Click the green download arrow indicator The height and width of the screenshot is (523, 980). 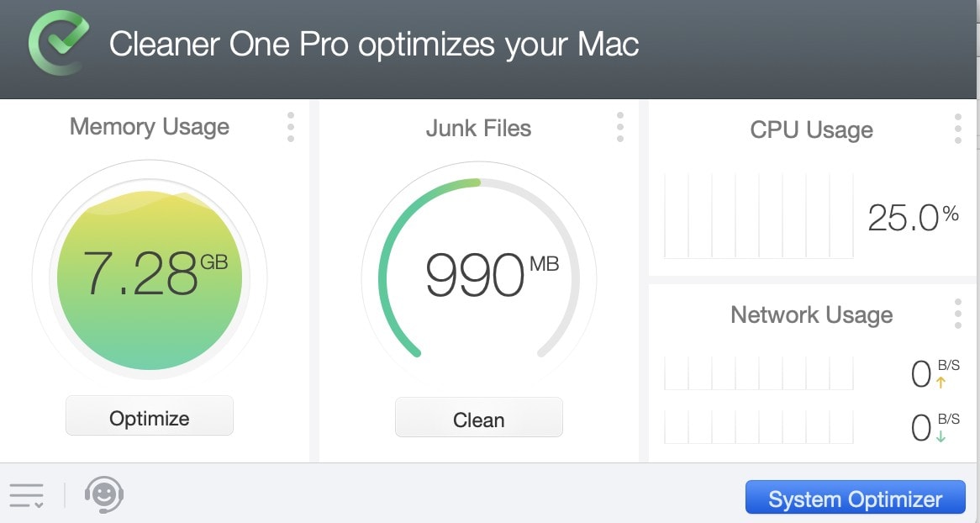[x=940, y=436]
